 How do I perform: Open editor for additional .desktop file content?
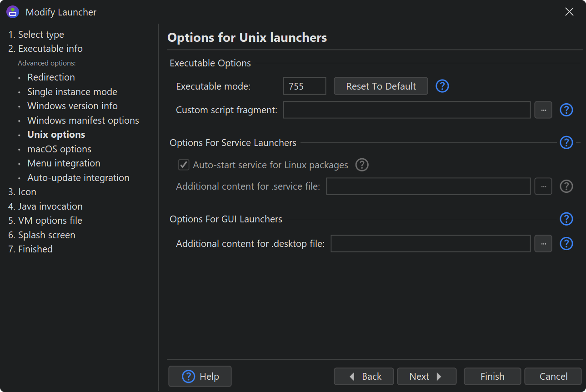pyautogui.click(x=543, y=244)
